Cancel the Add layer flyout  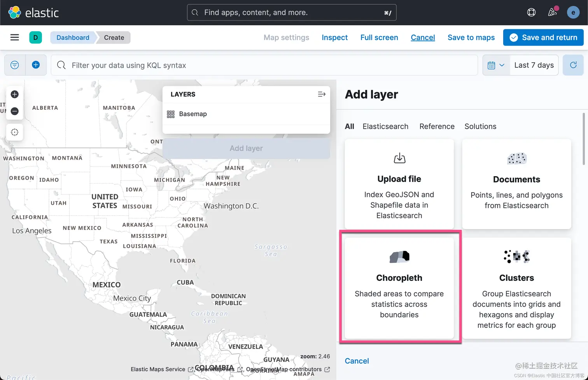pyautogui.click(x=357, y=361)
